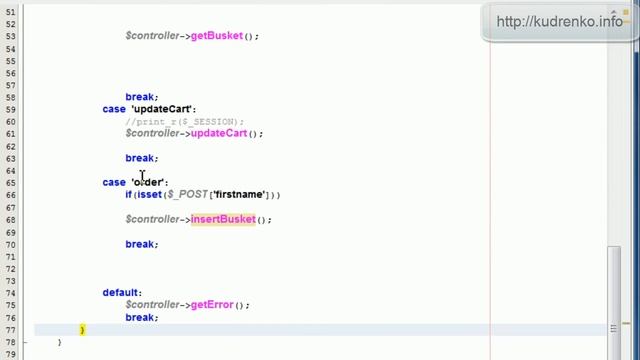Screen dimensions: 640x360
Task: Click the break statement on line 70
Action: [140, 244]
